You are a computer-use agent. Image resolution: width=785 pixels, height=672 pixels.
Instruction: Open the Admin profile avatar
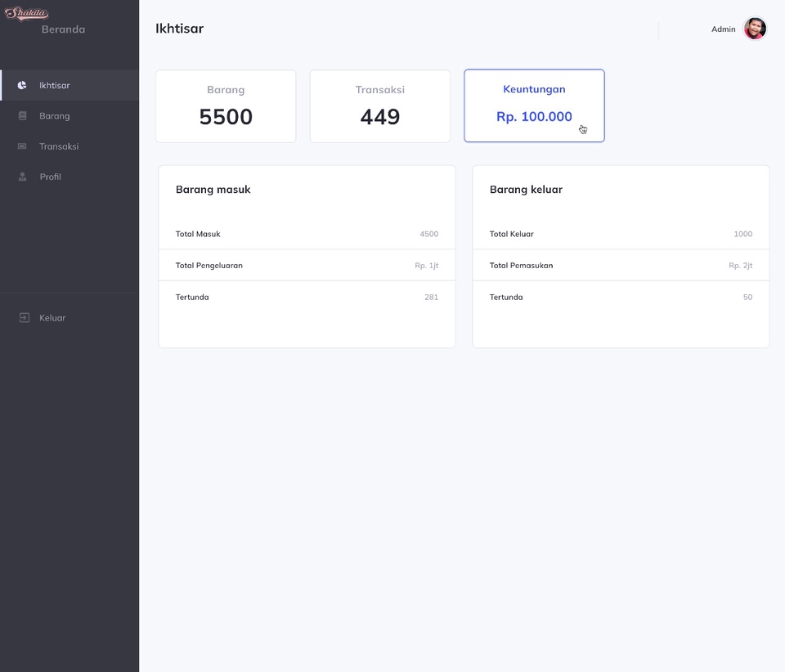755,29
